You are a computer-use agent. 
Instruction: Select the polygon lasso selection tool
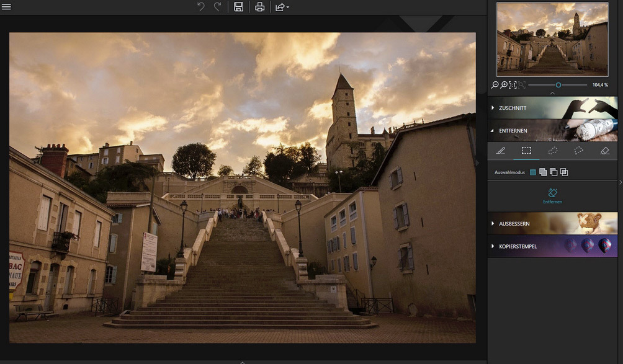578,151
